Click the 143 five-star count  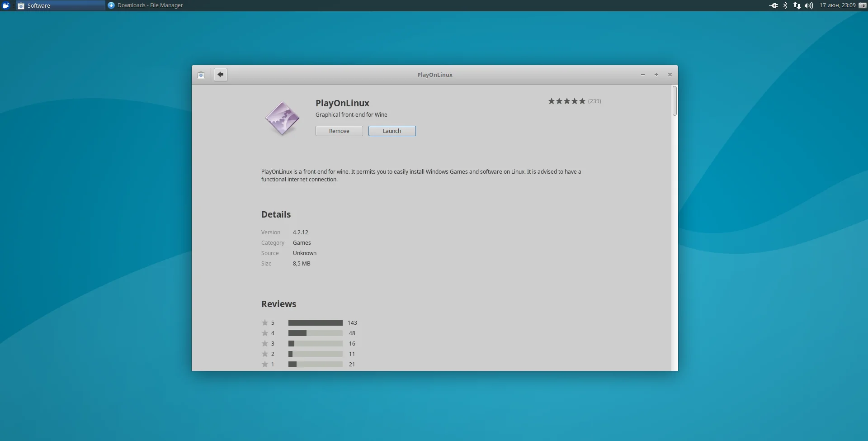point(352,322)
